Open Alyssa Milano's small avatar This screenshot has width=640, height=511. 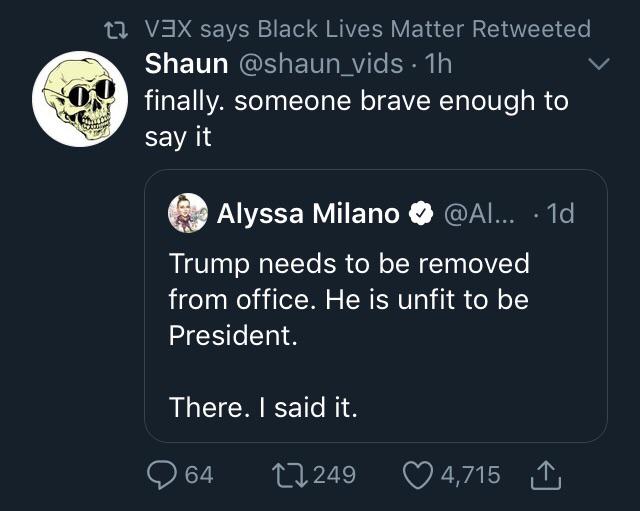pyautogui.click(x=188, y=213)
